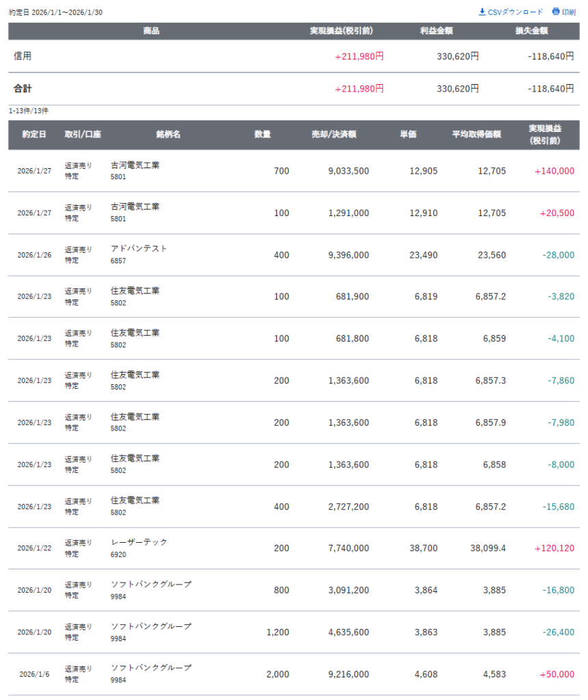Open the アドバンテスト stock name

(139, 248)
